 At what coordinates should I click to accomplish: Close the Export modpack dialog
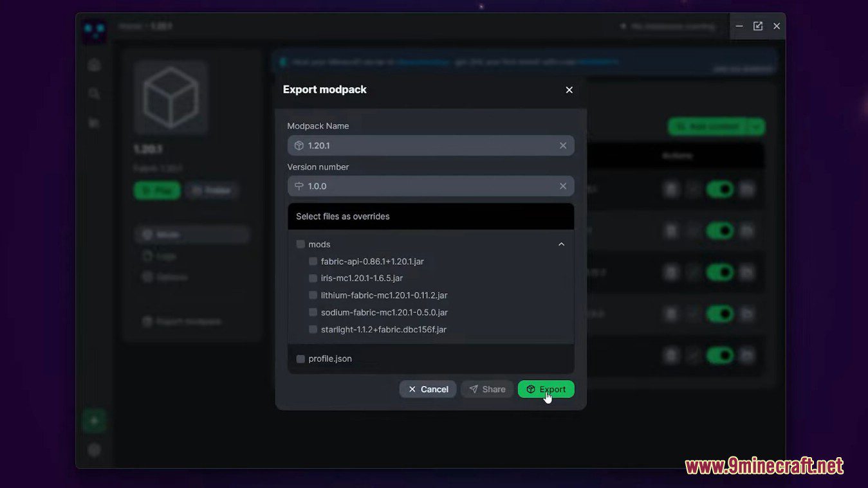(569, 90)
